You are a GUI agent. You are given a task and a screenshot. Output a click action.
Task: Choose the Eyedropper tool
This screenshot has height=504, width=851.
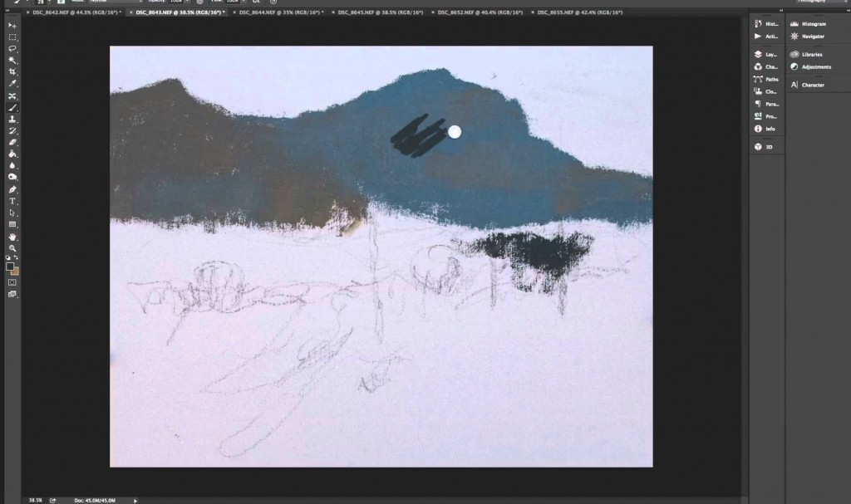click(12, 84)
